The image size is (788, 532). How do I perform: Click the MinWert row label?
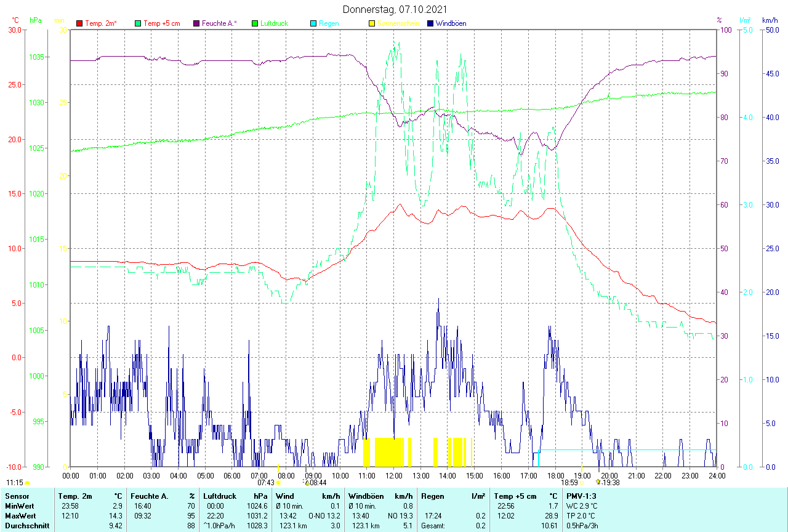pyautogui.click(x=19, y=506)
